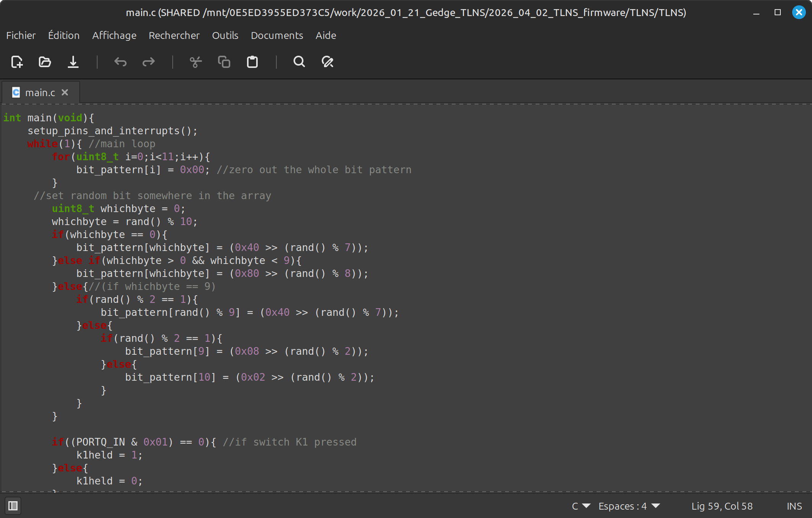Viewport: 812px width, 518px height.
Task: Click bit_pattern[9] = (0x08 line
Action: (247, 351)
